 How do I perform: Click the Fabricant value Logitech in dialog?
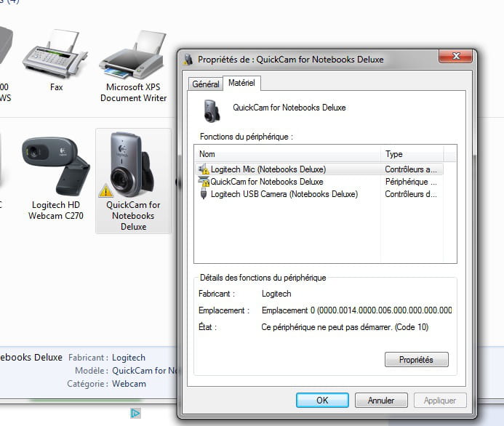click(x=276, y=294)
